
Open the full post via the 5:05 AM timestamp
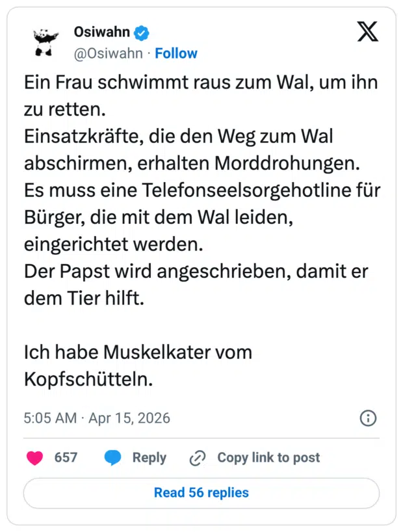[x=50, y=419]
